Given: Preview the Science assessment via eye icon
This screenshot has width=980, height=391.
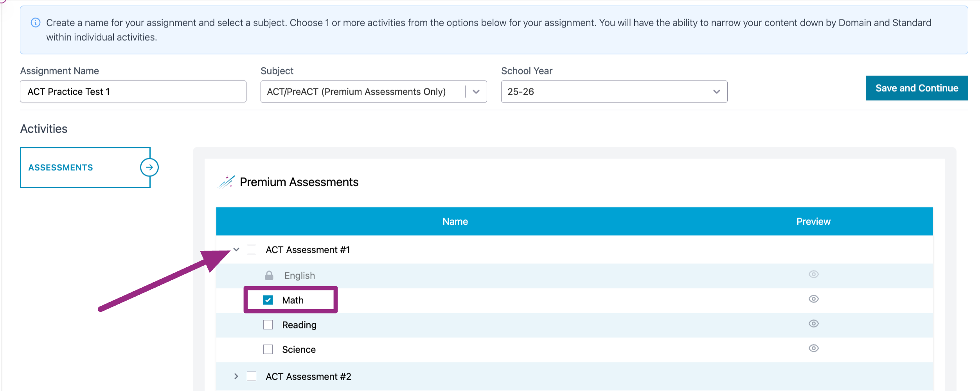Looking at the screenshot, I should tap(814, 348).
